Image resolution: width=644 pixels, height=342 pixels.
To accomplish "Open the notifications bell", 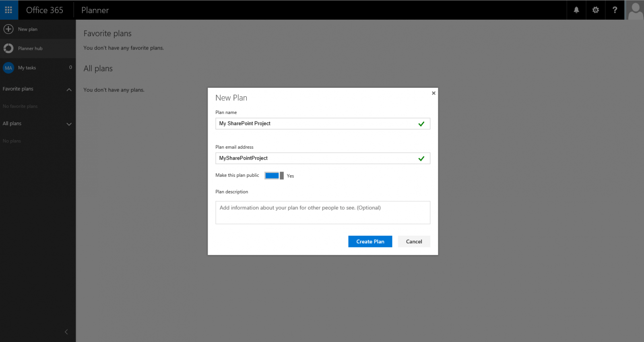I will [576, 10].
